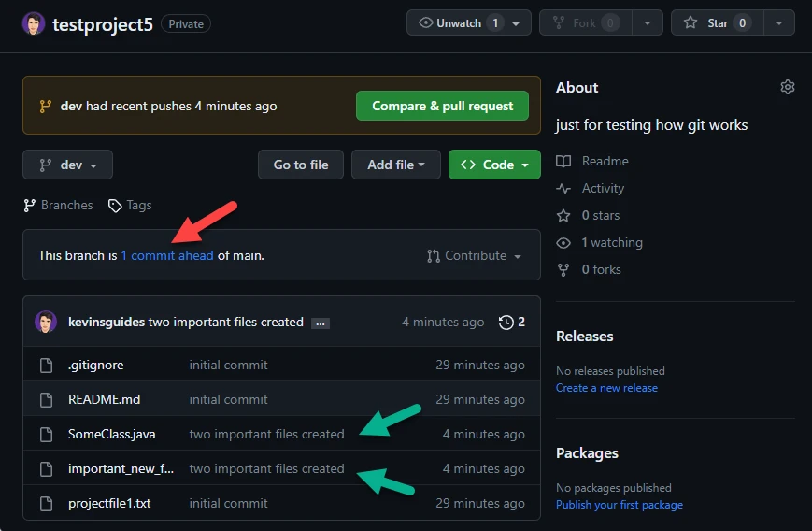
Task: Toggle Unwatch for this repository
Action: tap(459, 22)
